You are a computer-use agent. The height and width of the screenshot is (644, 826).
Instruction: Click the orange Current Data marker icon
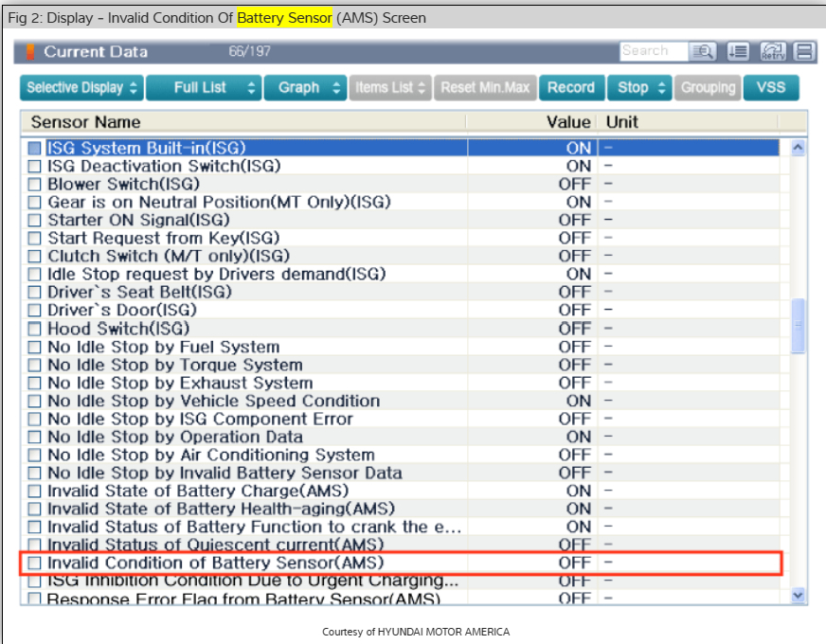(30, 51)
